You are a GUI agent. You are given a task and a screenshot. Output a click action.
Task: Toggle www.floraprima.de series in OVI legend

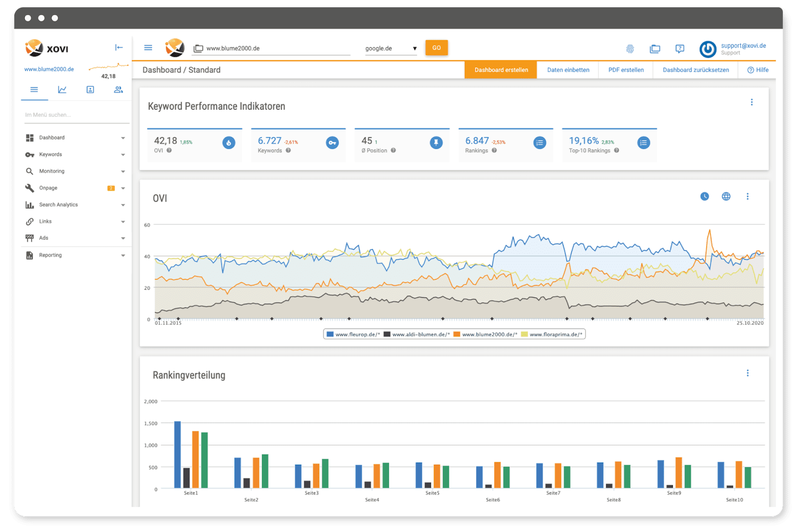(552, 335)
